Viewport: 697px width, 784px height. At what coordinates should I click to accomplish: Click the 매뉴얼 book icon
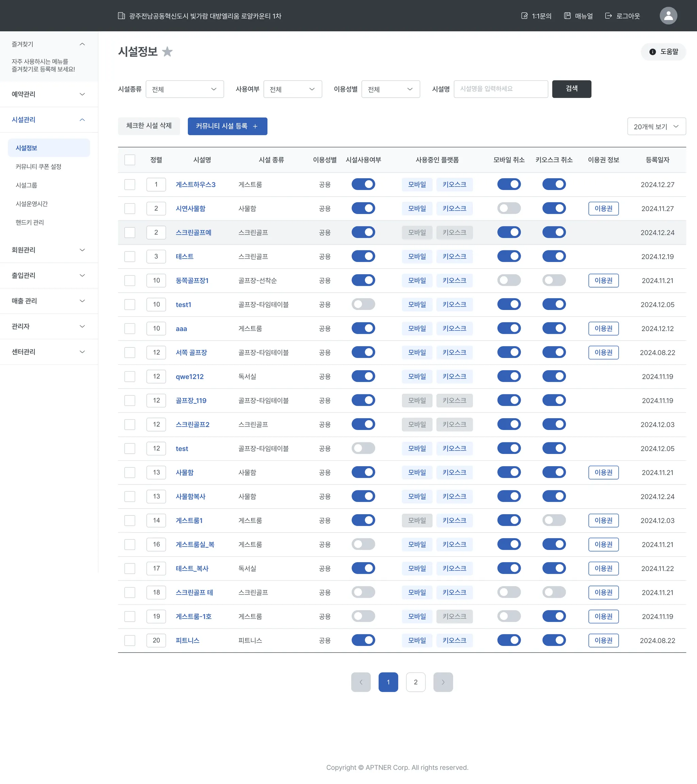pyautogui.click(x=567, y=16)
